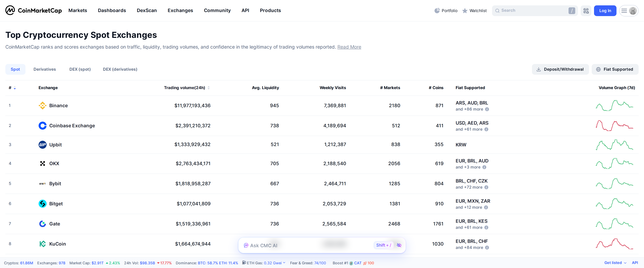Switch to the DEX (derivatives) tab
Viewport: 644px width, 268px height.
tap(120, 70)
